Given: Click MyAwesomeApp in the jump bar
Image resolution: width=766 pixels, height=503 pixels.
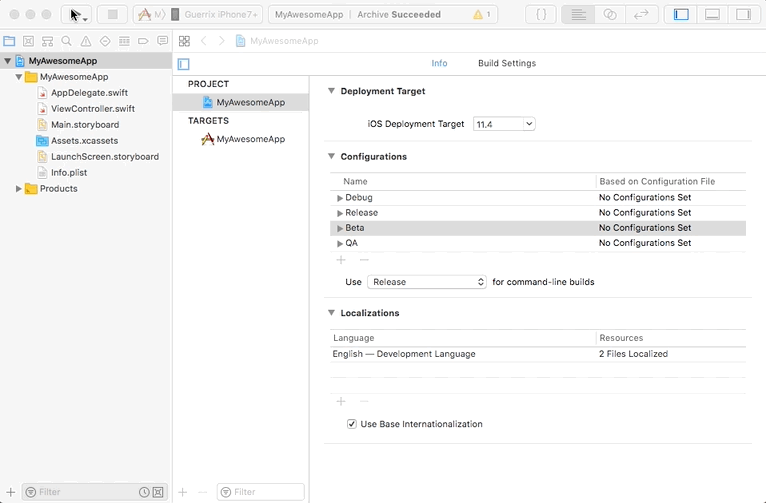Looking at the screenshot, I should [284, 41].
